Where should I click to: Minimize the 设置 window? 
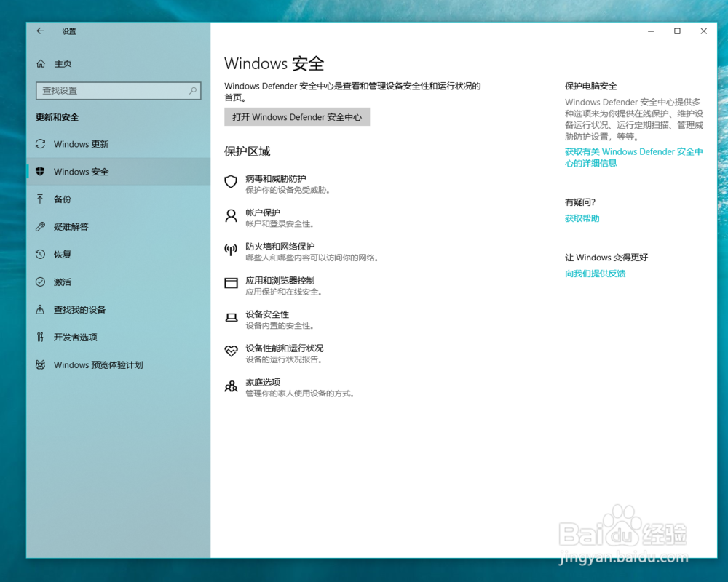[x=650, y=31]
